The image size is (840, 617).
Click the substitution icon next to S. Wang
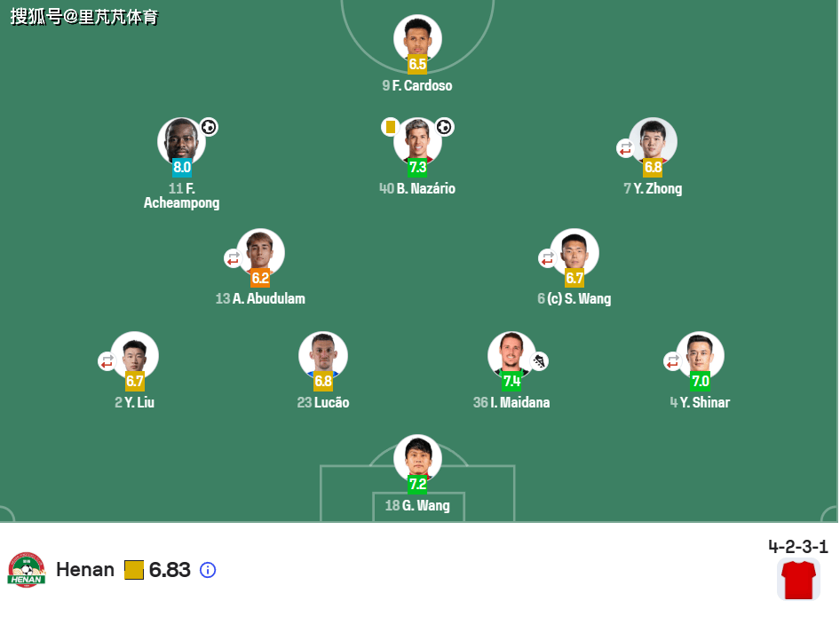tap(547, 258)
